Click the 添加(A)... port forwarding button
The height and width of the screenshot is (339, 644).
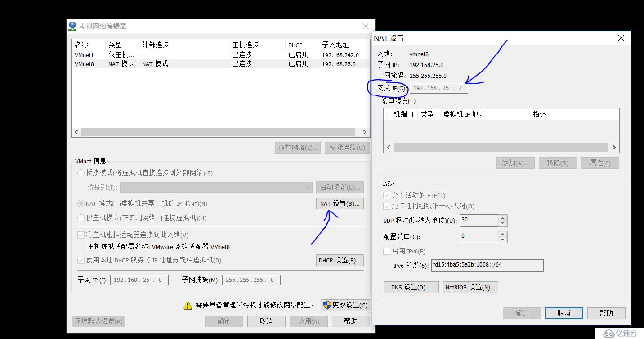click(515, 163)
